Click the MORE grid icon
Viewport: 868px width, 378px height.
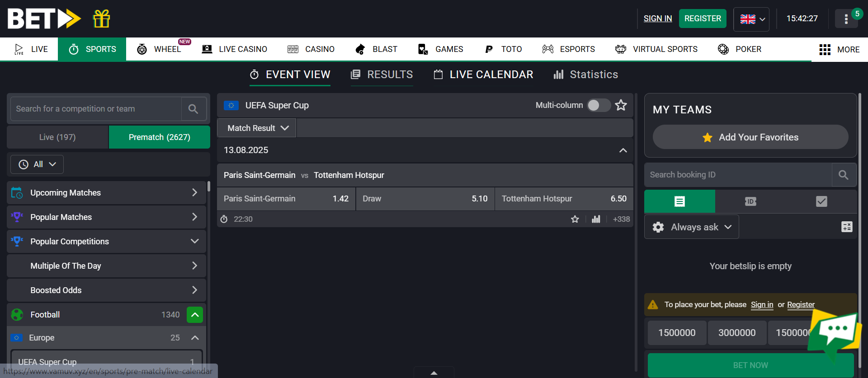(x=825, y=50)
